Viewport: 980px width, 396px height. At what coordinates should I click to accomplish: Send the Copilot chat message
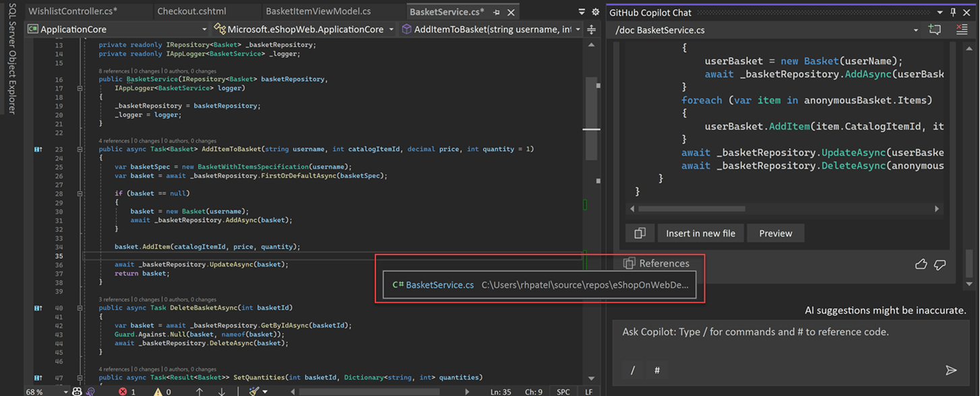coord(952,370)
